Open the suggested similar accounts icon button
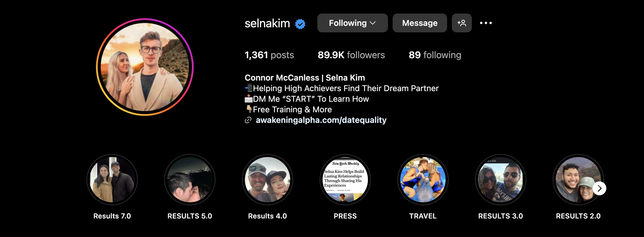This screenshot has width=644, height=237. pos(462,23)
